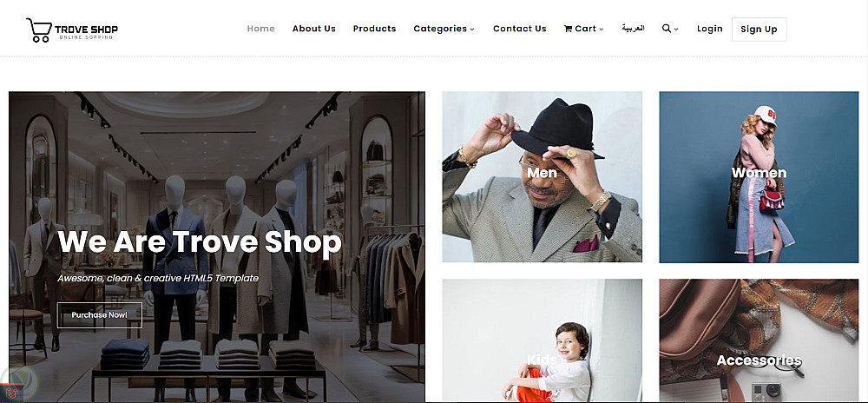Click the shopping cart icon in navbar

pyautogui.click(x=568, y=29)
